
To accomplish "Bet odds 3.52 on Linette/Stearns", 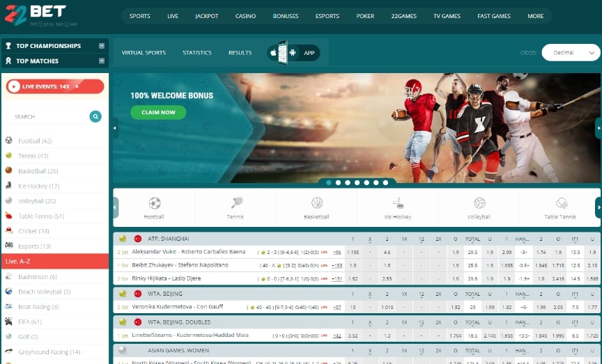I will click(x=353, y=335).
